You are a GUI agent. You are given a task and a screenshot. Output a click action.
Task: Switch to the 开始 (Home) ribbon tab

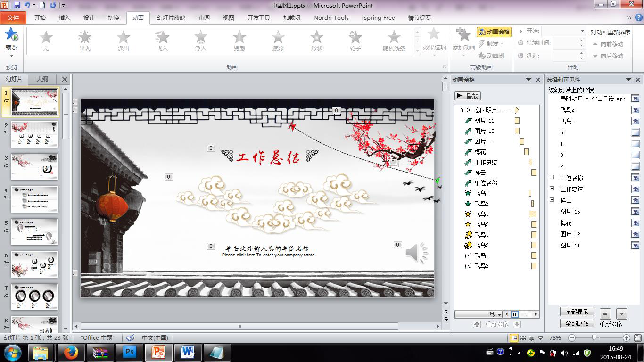coord(40,18)
